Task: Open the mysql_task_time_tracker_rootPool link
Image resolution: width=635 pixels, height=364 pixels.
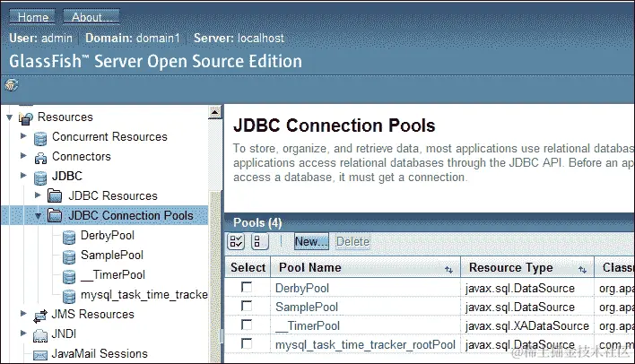Action: pos(365,345)
